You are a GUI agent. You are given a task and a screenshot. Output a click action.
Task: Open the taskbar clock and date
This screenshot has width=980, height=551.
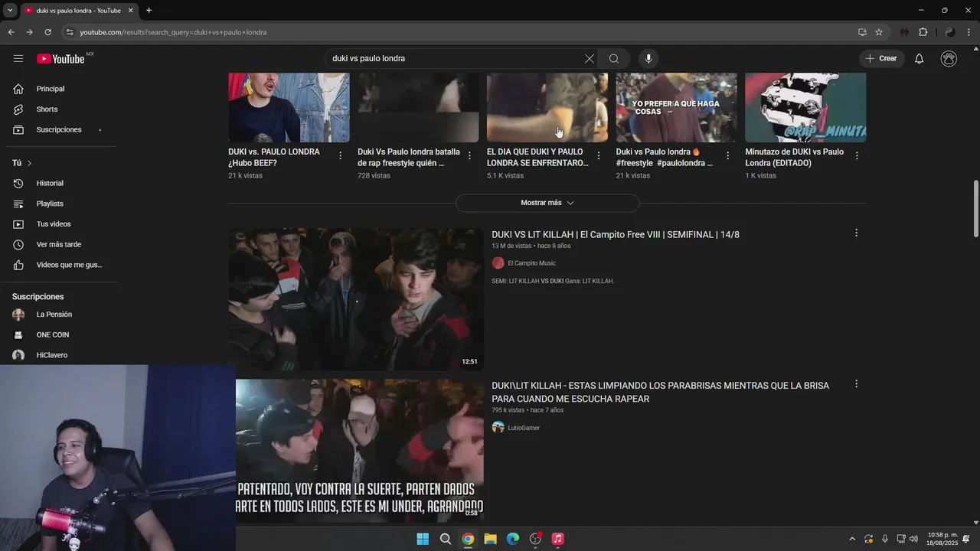(942, 539)
